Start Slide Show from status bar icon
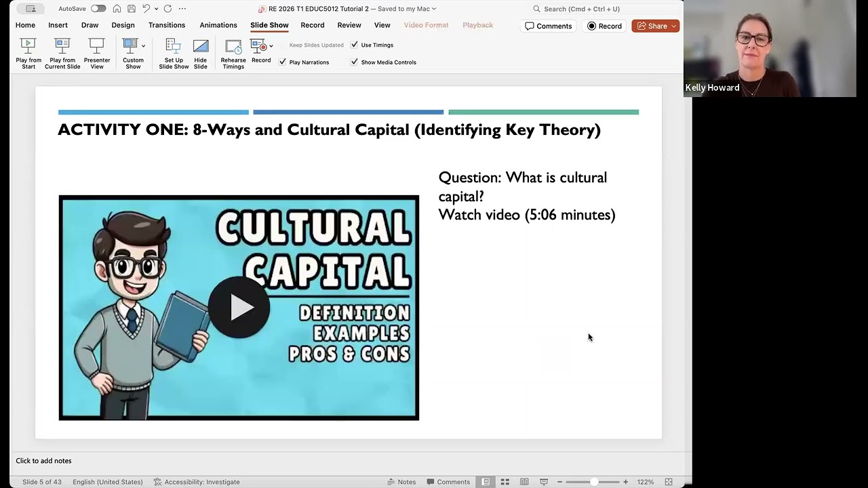The height and width of the screenshot is (488, 868). click(544, 482)
